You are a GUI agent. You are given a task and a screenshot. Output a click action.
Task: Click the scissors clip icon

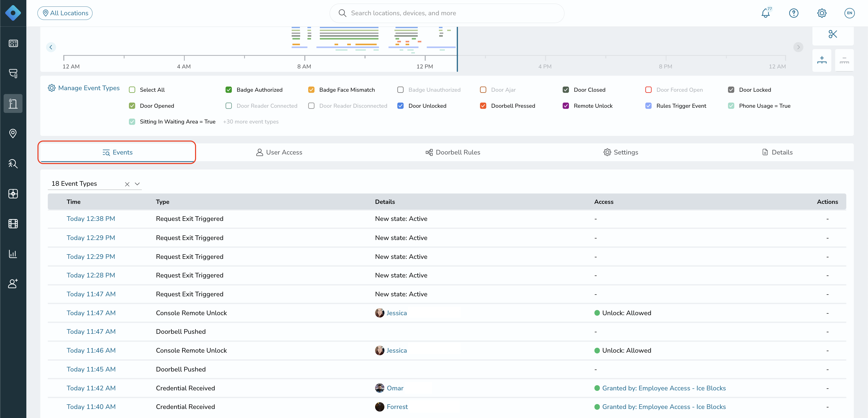click(x=833, y=34)
